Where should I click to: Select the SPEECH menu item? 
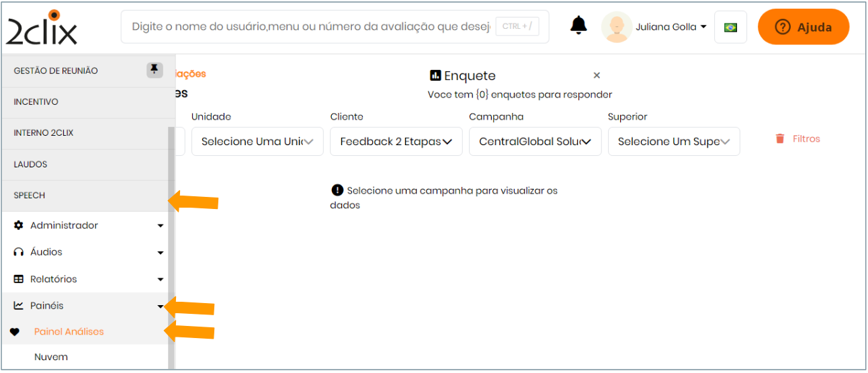tap(30, 196)
